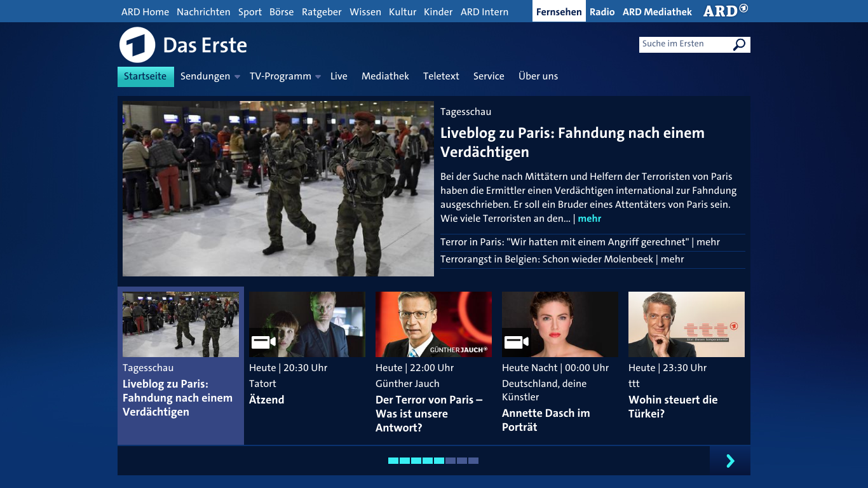Open the ttt programme thumbnail
The height and width of the screenshot is (488, 868).
pos(686,324)
